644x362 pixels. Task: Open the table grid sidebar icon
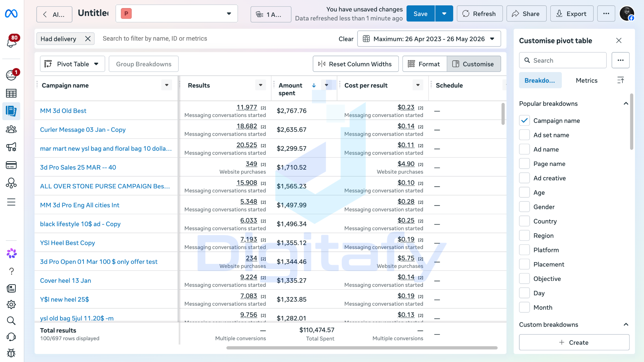pos(11,93)
